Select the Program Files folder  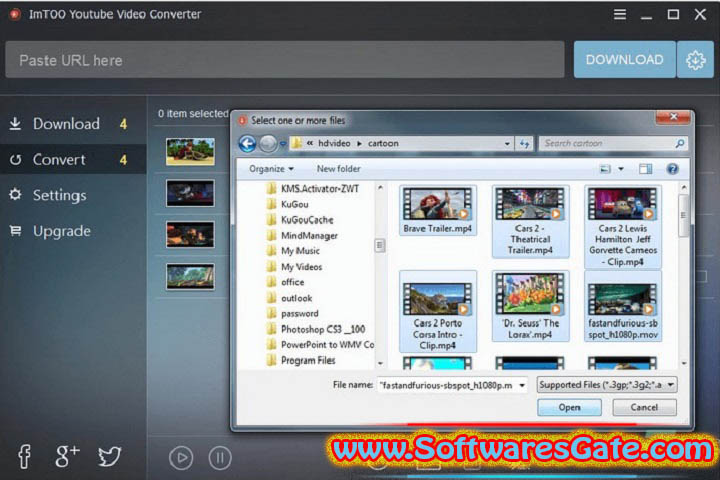302,361
